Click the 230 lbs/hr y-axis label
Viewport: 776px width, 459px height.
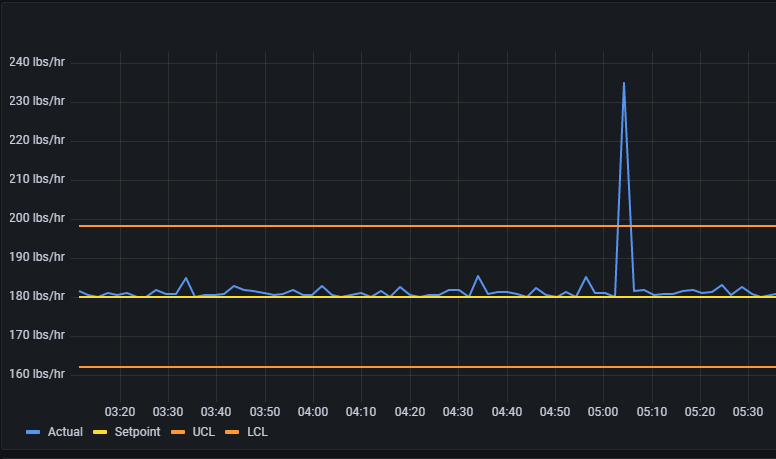pos(37,101)
